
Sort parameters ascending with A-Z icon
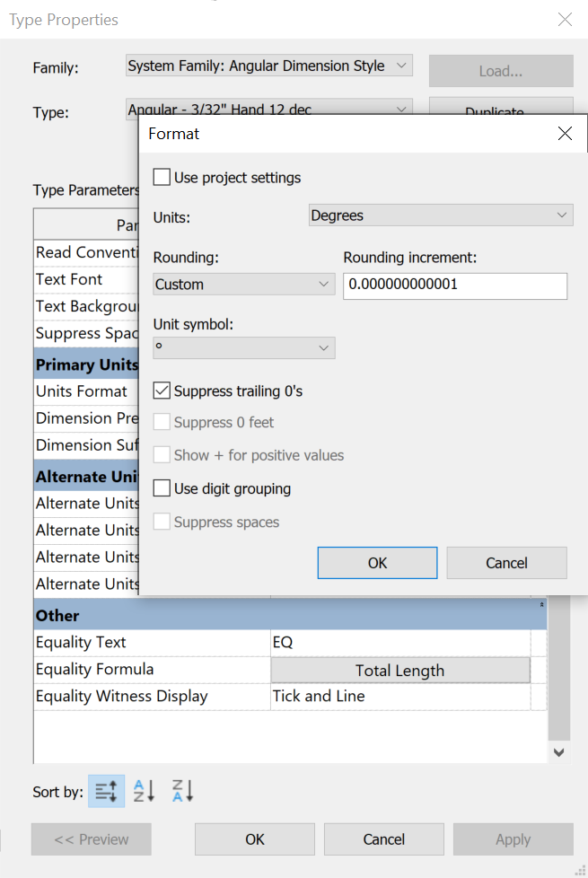tap(144, 791)
